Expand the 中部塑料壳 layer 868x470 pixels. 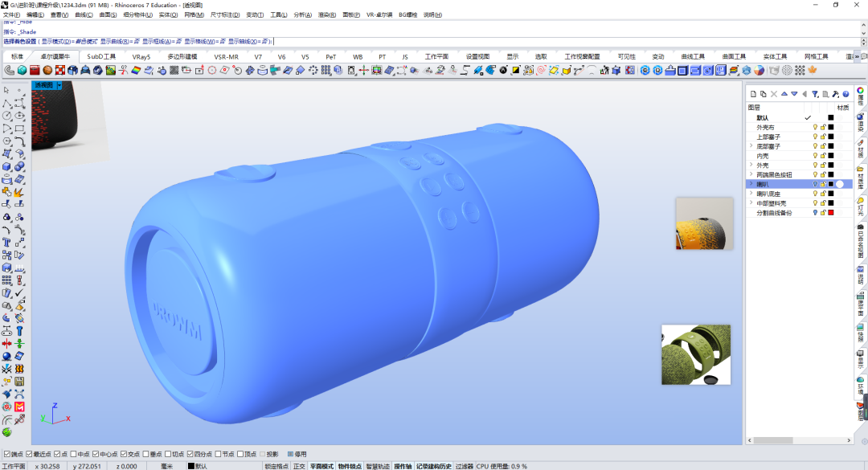pos(751,203)
